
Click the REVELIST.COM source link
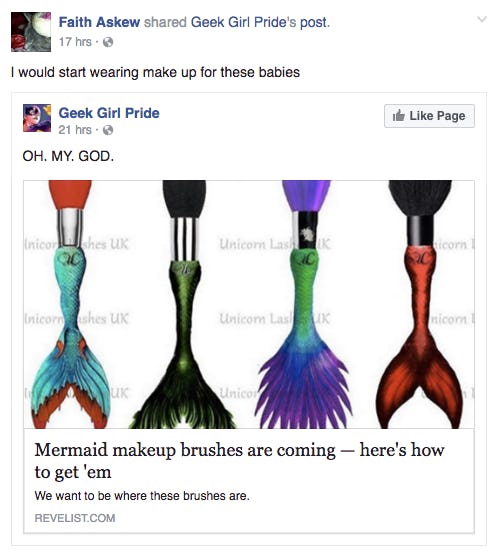pos(75,518)
